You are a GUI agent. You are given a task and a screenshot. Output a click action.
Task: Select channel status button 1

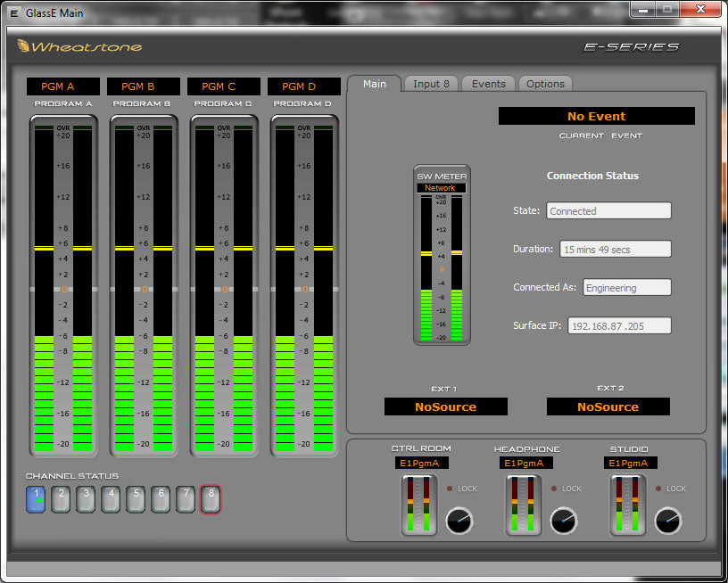coord(36,499)
